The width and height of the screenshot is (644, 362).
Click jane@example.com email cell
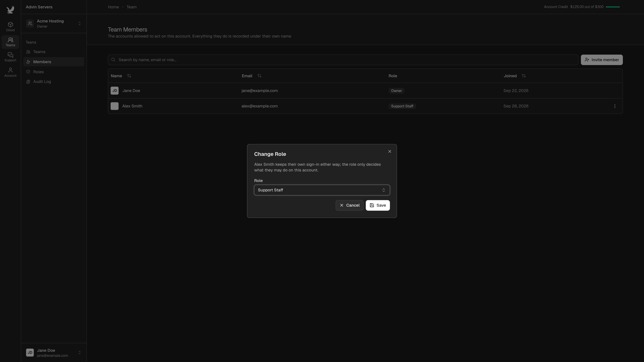(259, 91)
